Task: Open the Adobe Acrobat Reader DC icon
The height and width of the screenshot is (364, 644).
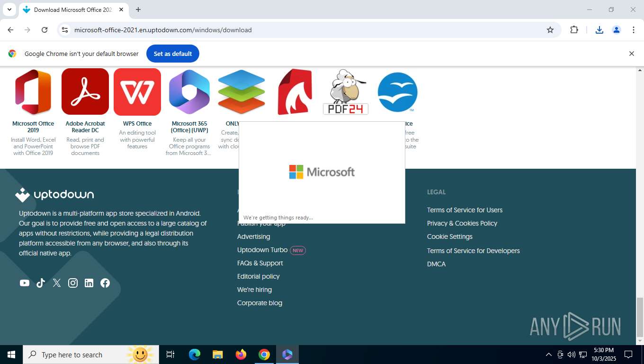Action: click(85, 92)
